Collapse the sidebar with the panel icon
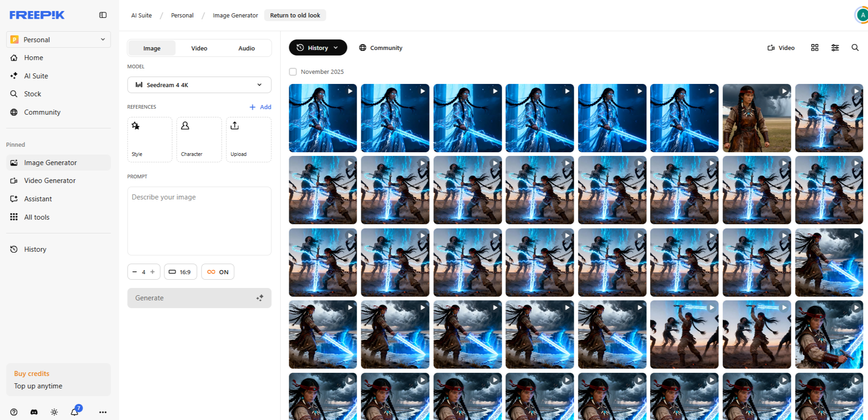 [103, 15]
